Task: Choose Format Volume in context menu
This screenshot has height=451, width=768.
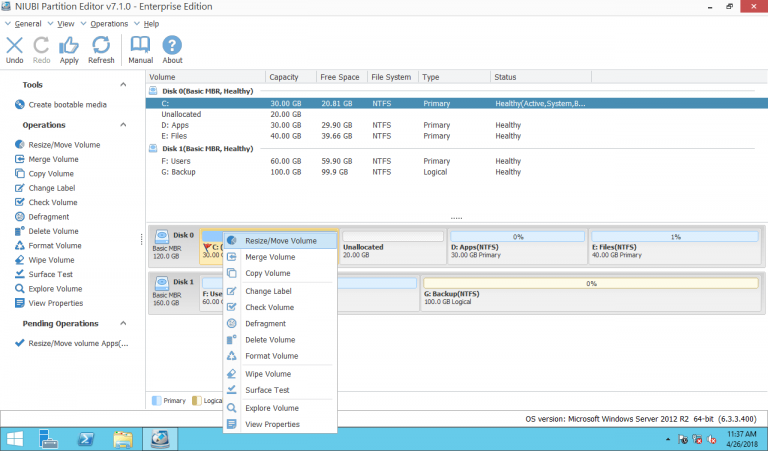Action: [280, 356]
